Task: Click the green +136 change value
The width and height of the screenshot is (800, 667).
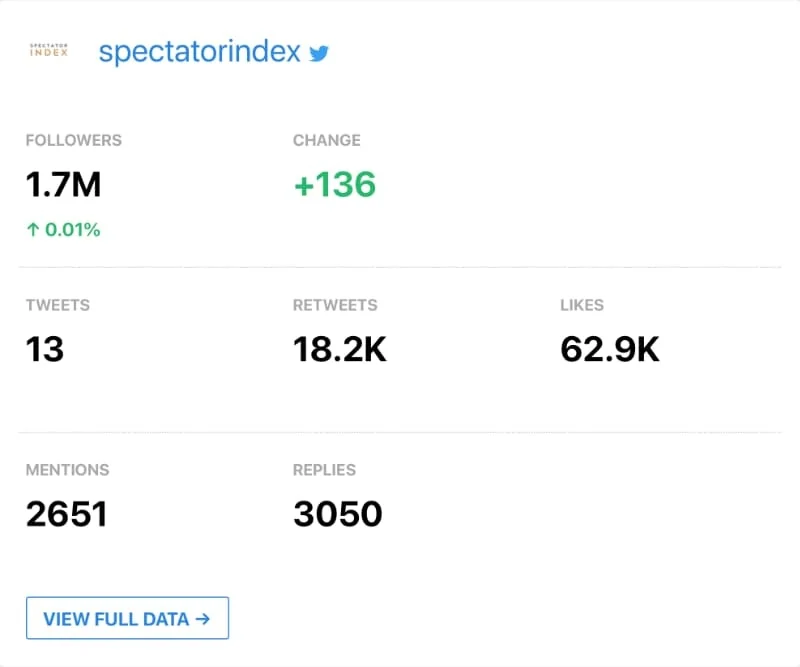Action: point(334,185)
